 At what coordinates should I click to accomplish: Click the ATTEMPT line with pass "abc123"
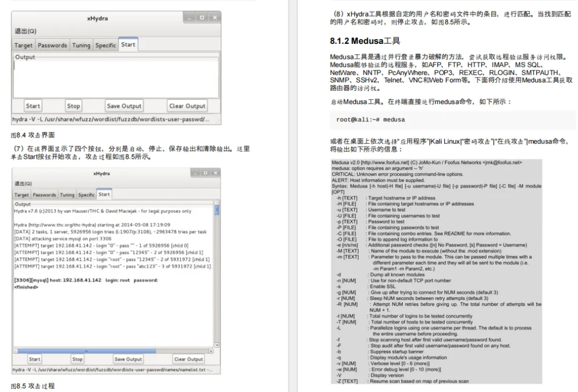pos(112,266)
